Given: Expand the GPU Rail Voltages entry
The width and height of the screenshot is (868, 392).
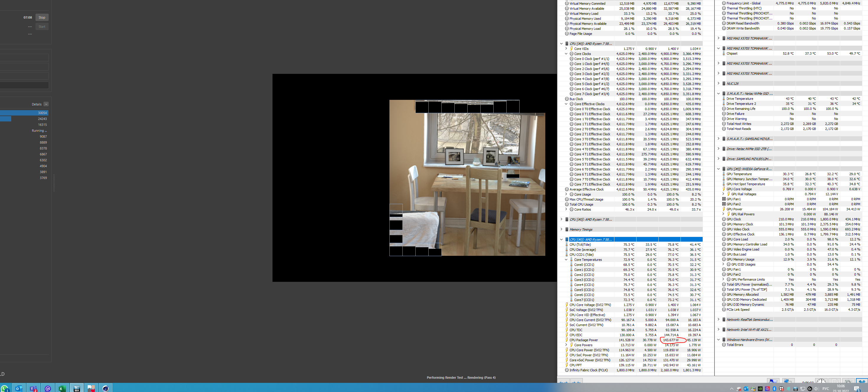Looking at the screenshot, I should pyautogui.click(x=723, y=194).
